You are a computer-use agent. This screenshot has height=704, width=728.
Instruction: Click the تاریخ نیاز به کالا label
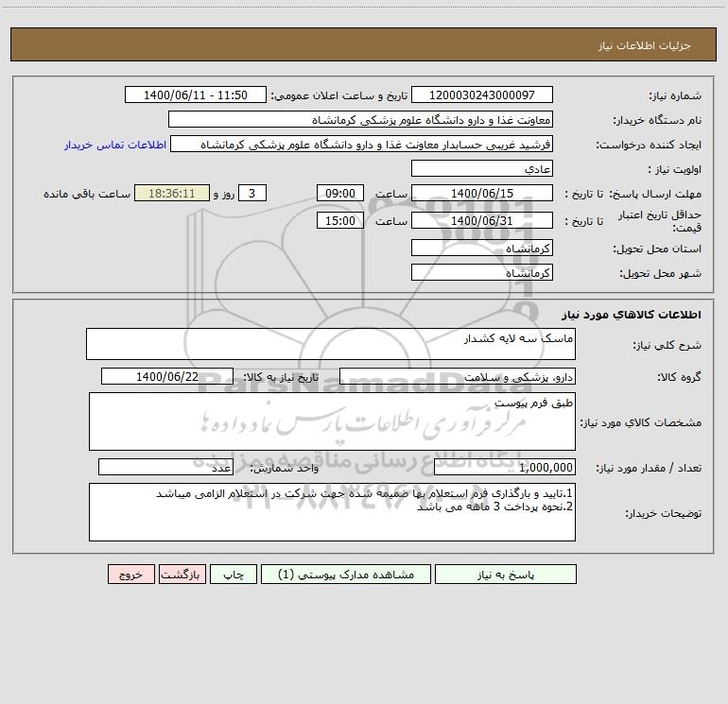click(x=282, y=377)
